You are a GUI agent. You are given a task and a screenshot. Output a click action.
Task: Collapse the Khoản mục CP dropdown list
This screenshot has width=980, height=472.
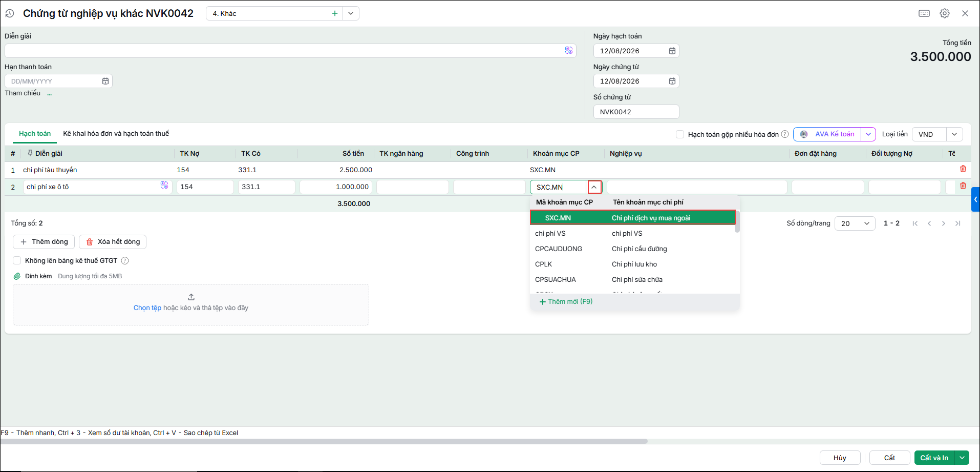pyautogui.click(x=594, y=187)
